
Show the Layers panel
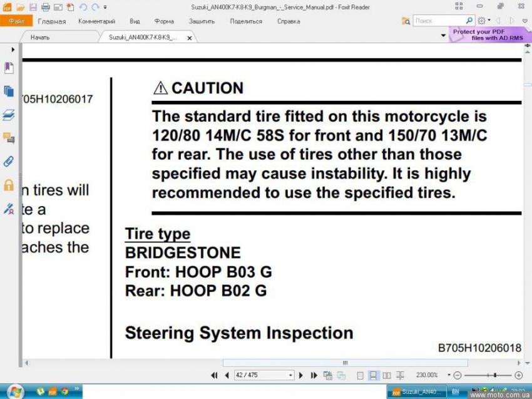tap(9, 115)
